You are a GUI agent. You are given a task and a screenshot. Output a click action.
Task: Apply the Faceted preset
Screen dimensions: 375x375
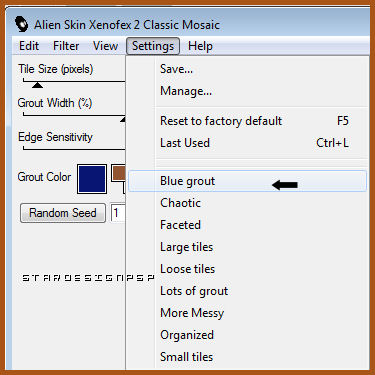[247, 225]
